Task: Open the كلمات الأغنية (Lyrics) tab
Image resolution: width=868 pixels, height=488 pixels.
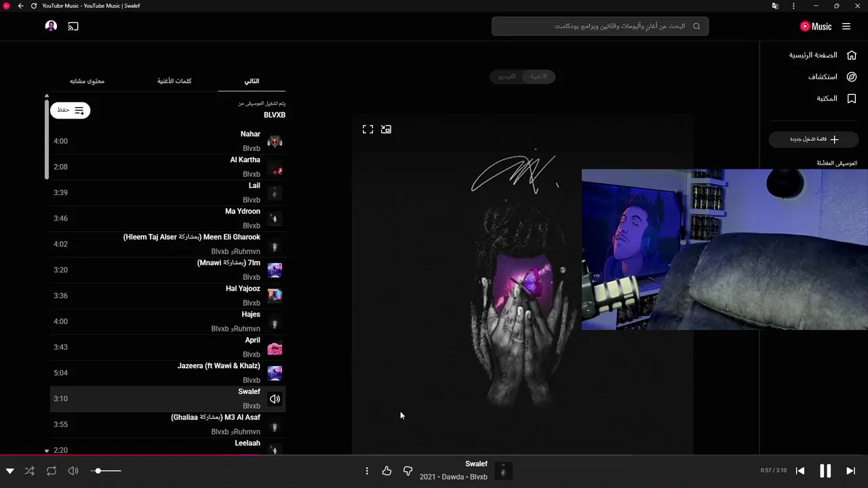Action: [174, 81]
